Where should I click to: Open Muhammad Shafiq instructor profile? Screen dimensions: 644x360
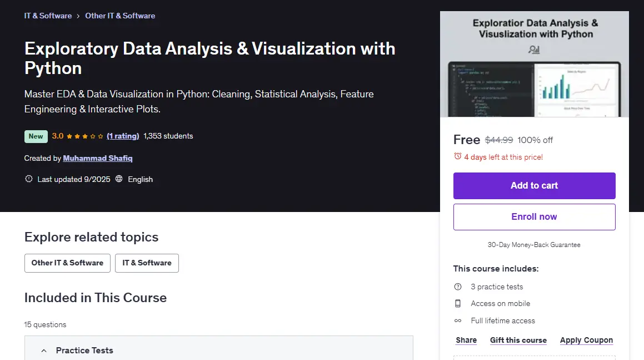point(98,158)
